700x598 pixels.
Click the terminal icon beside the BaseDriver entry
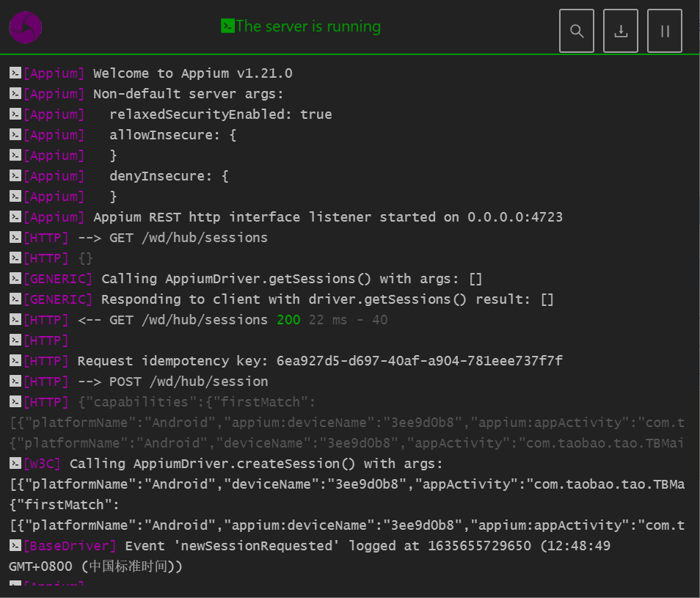15,546
